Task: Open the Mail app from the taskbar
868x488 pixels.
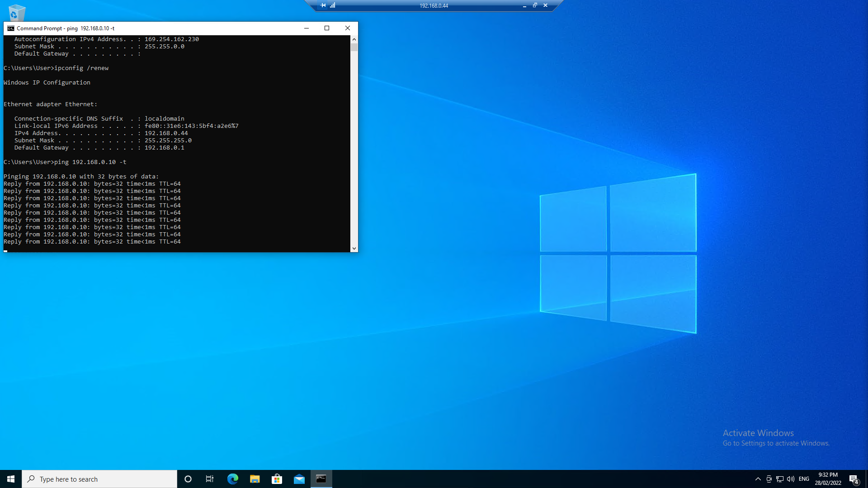Action: tap(299, 479)
